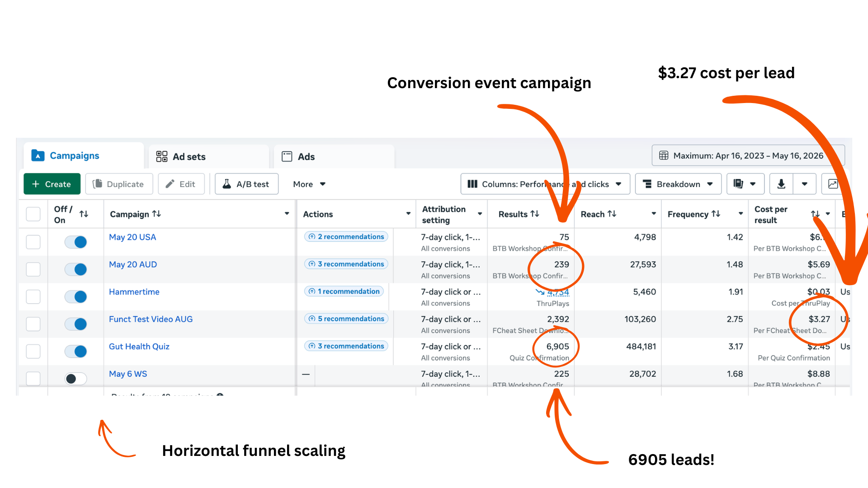Click the charts icon button
Image resolution: width=868 pixels, height=488 pixels.
point(833,184)
